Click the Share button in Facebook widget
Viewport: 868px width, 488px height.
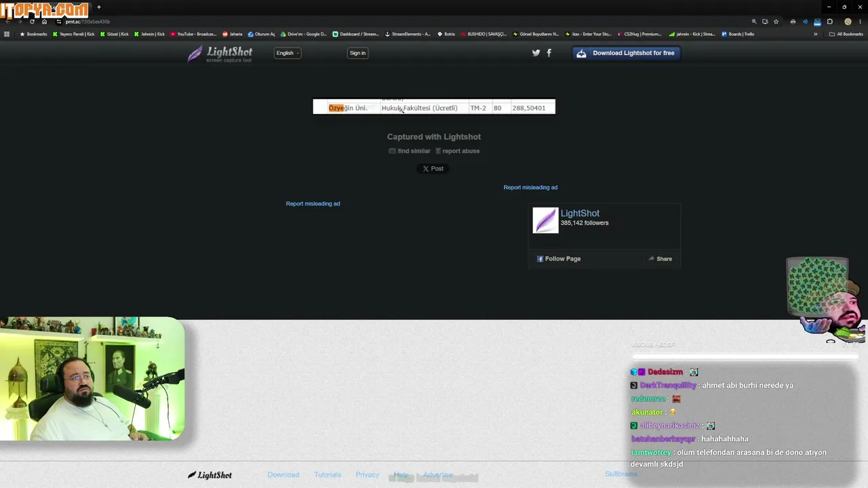pos(660,259)
